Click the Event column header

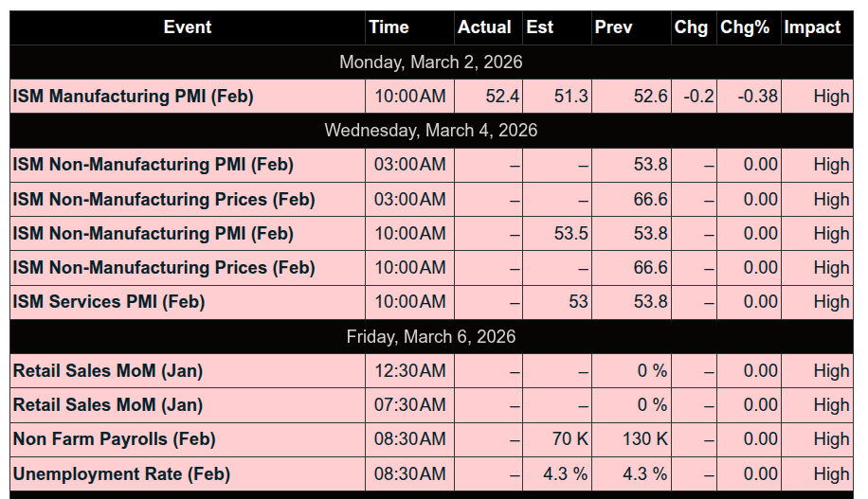pyautogui.click(x=188, y=27)
